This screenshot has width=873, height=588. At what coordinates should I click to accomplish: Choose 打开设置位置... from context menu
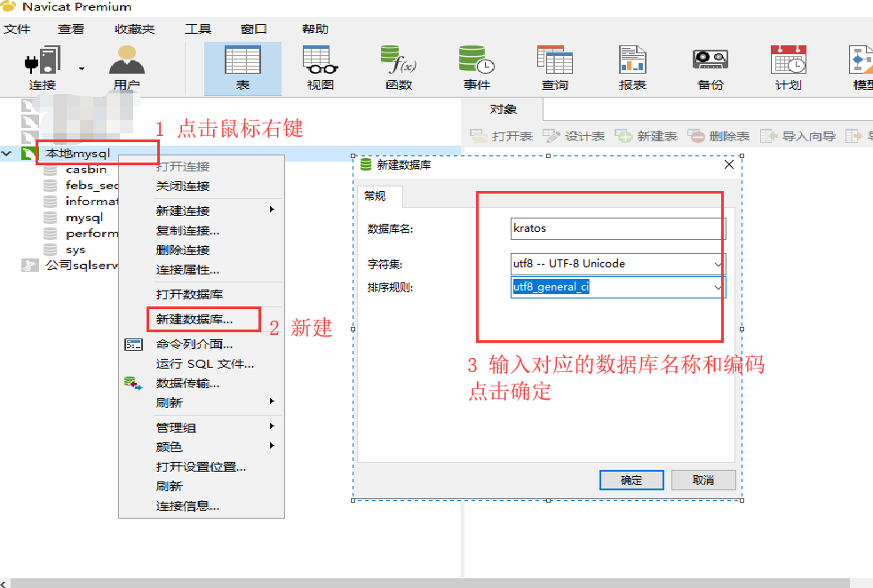point(201,466)
